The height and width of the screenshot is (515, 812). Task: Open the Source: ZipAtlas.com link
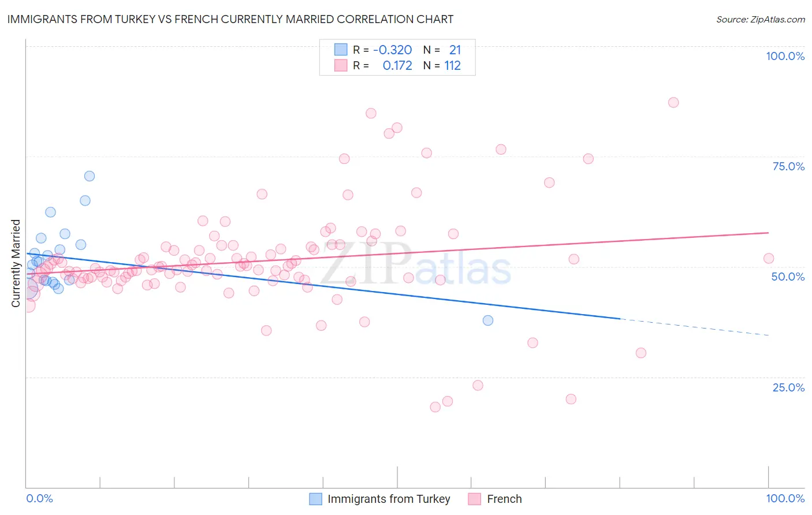point(761,19)
